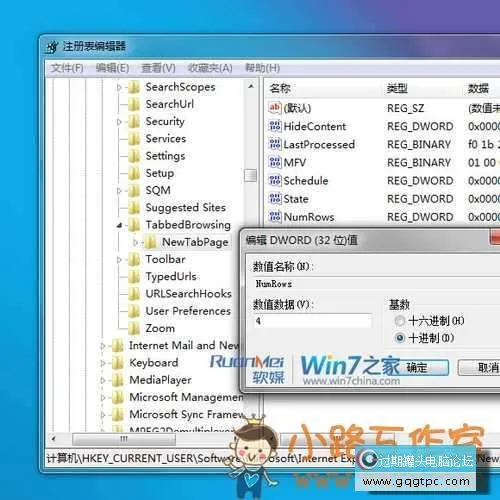Click the Zoom folder icon

(134, 328)
